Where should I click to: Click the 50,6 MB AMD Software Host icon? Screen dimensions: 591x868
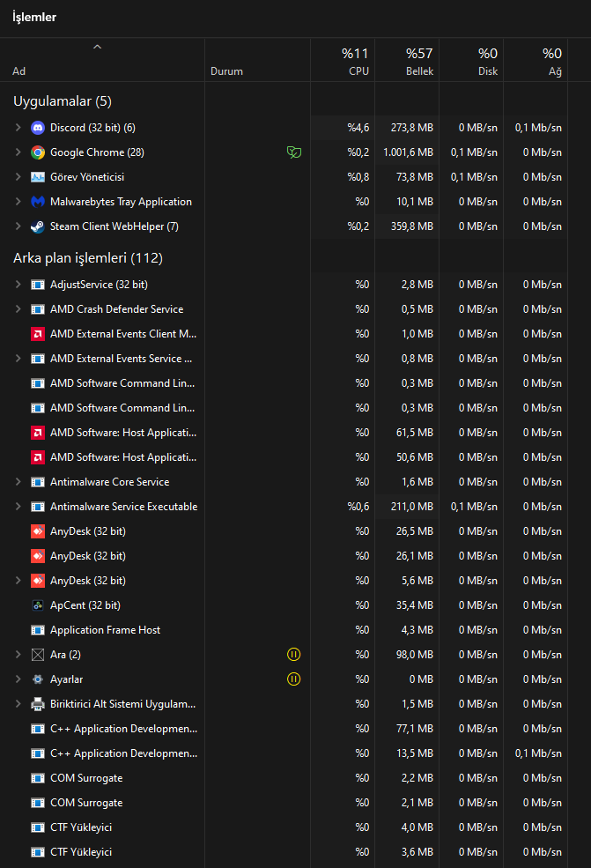[x=38, y=457]
